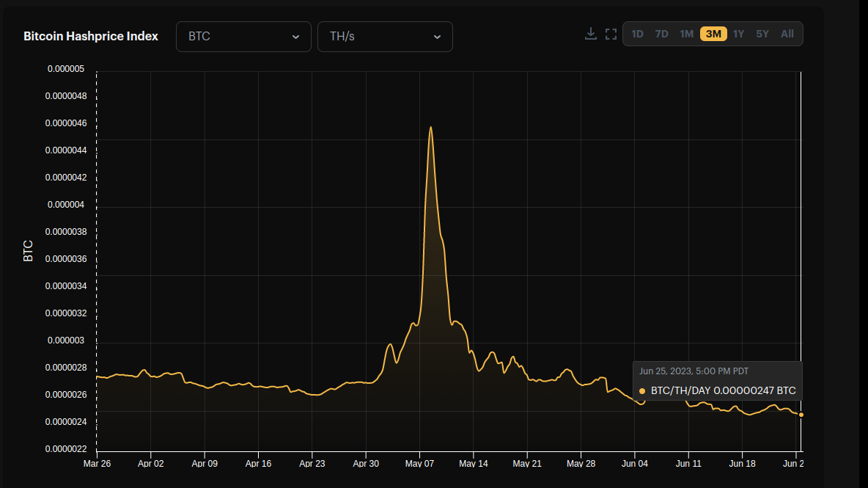Image resolution: width=868 pixels, height=488 pixels.
Task: Select the 1M time range
Action: [x=686, y=34]
